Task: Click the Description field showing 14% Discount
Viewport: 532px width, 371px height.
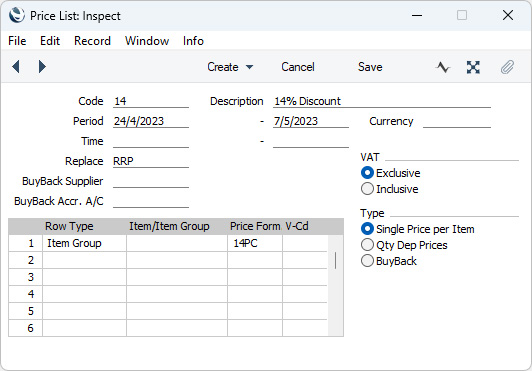Action: (382, 101)
